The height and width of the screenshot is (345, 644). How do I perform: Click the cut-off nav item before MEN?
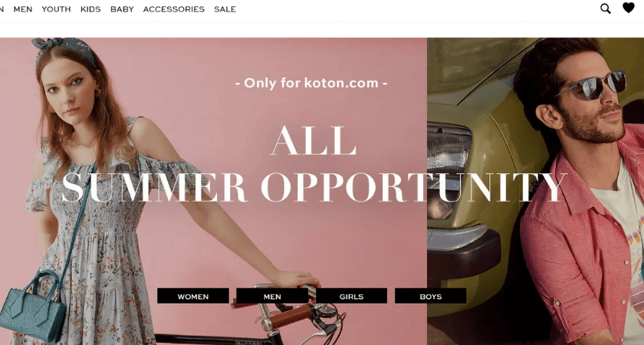[2, 9]
